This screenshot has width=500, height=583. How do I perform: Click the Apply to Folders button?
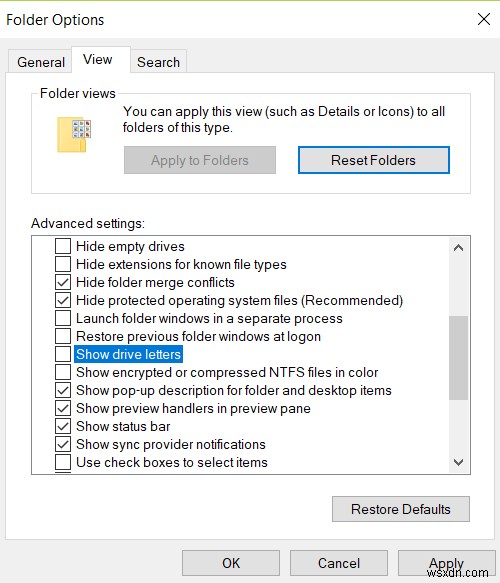point(200,160)
